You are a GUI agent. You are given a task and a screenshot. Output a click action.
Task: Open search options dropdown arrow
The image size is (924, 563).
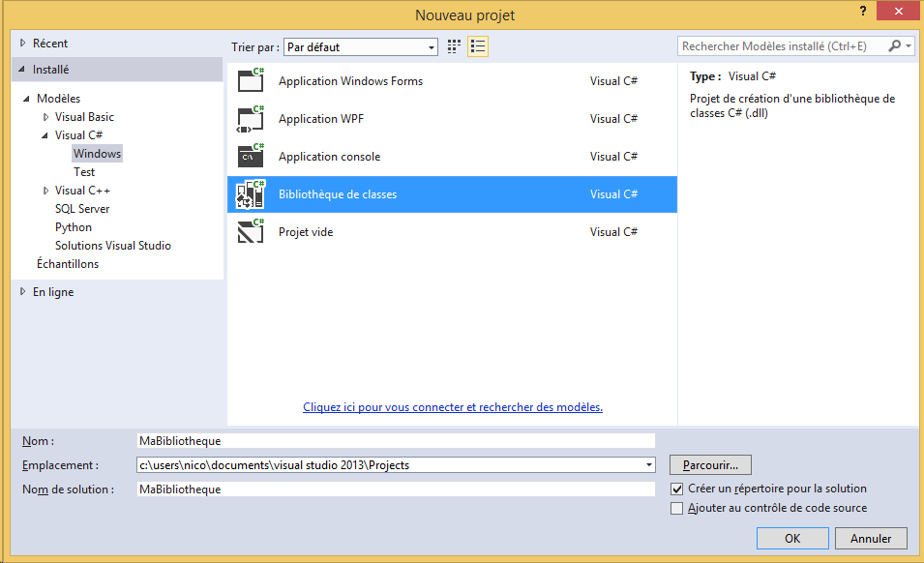909,45
